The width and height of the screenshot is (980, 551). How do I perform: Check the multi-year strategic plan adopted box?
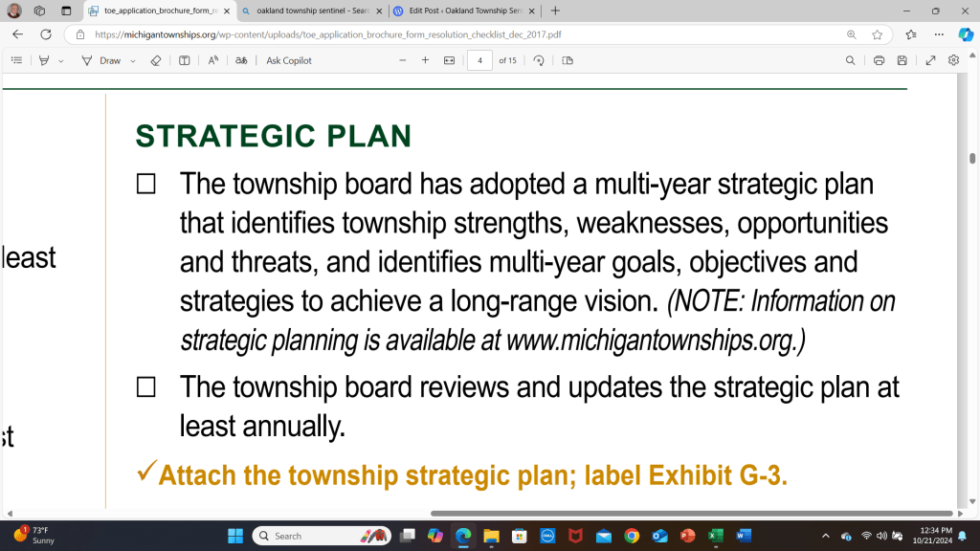[146, 184]
